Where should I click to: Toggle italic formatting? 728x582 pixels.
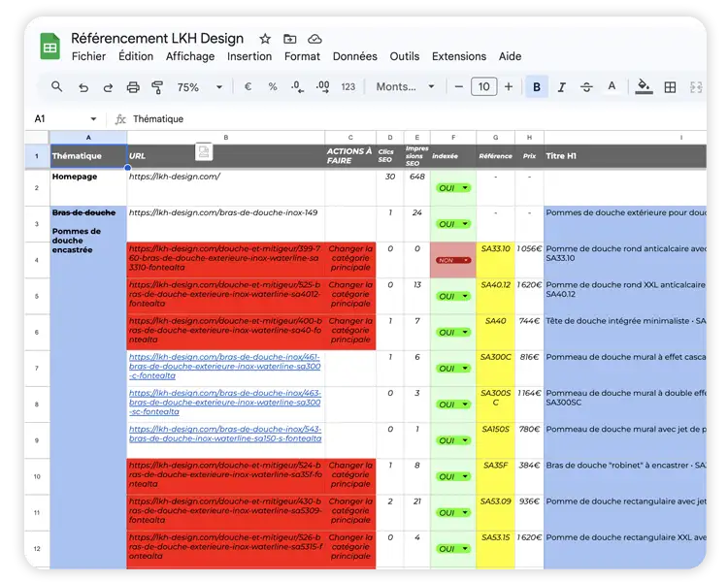click(562, 86)
